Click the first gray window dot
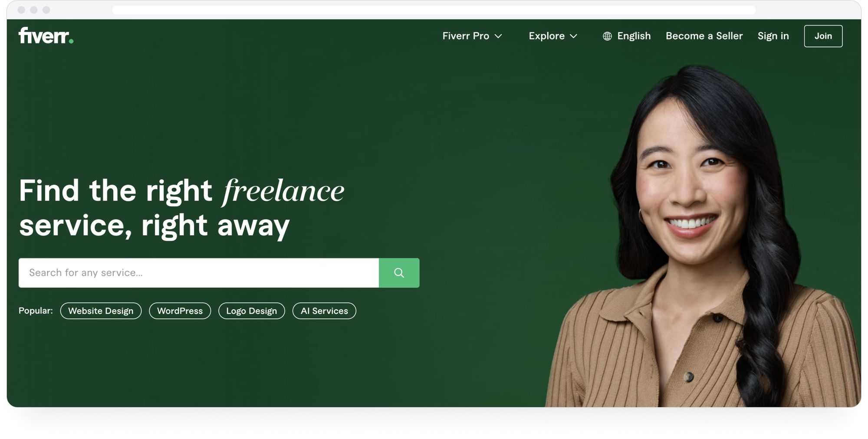 pos(21,10)
